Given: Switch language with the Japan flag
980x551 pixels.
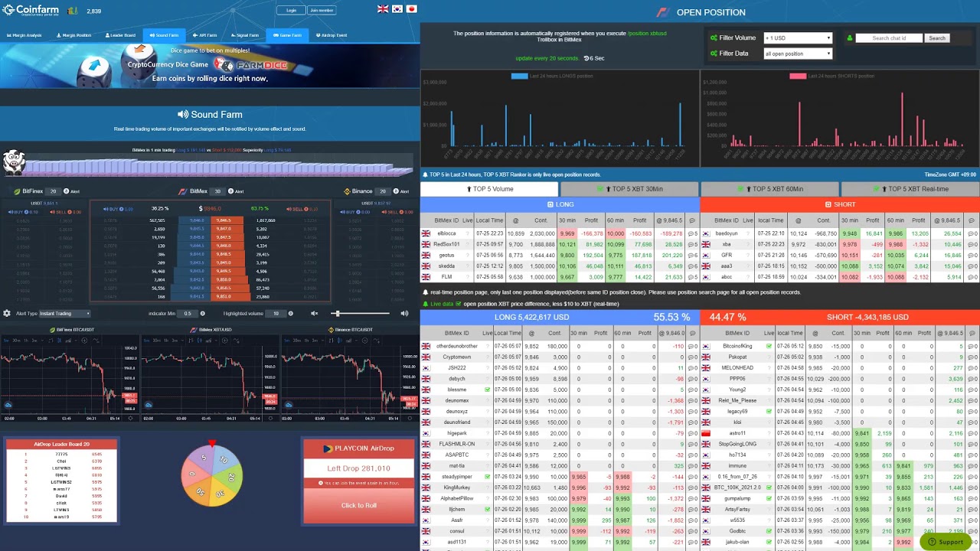Looking at the screenshot, I should (411, 9).
